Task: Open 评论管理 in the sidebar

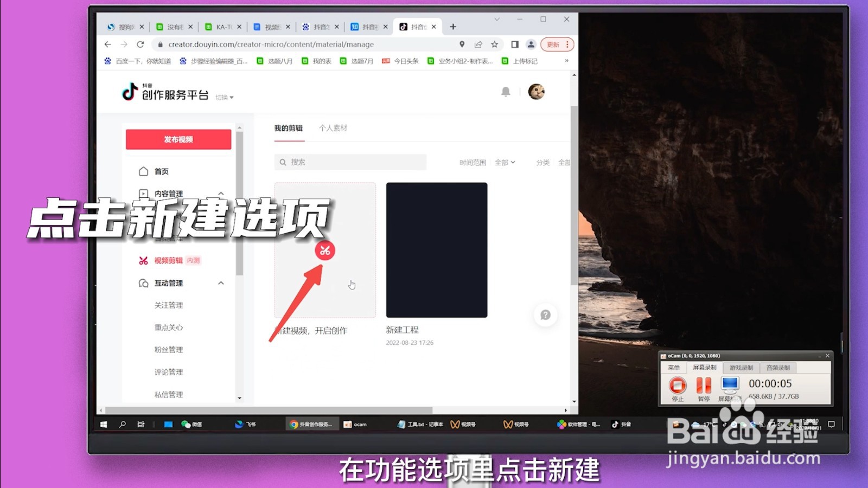Action: 169,372
